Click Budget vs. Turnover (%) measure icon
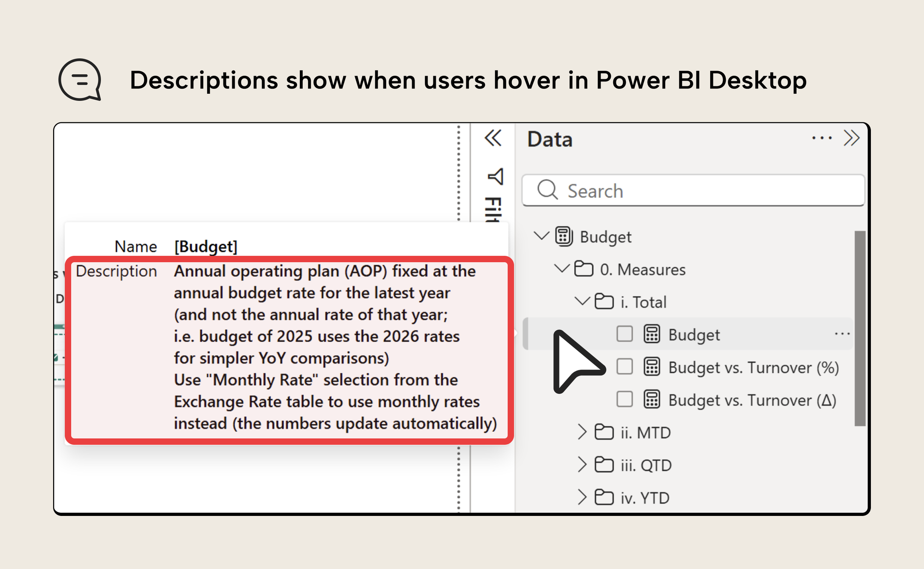Viewport: 924px width, 569px height. 652,367
